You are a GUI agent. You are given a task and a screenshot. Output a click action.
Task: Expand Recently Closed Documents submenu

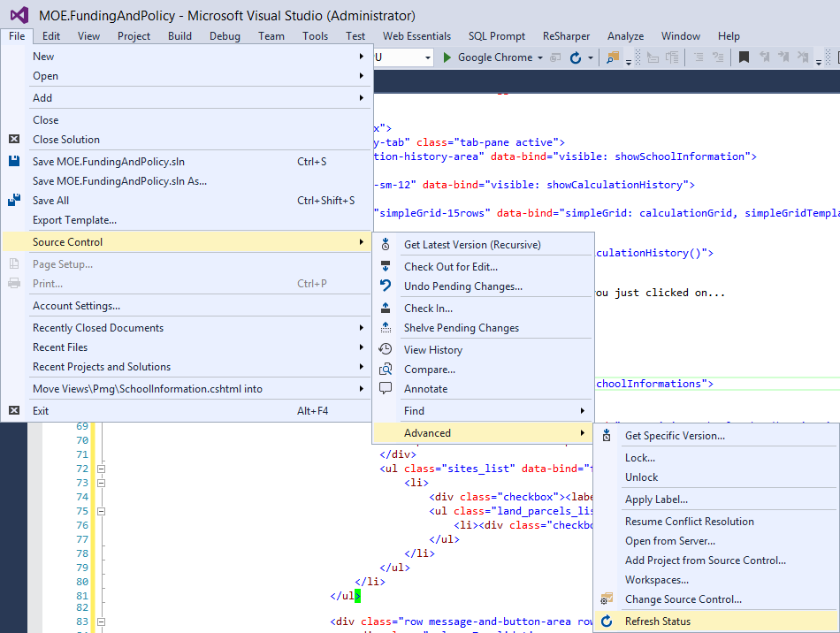pyautogui.click(x=361, y=328)
